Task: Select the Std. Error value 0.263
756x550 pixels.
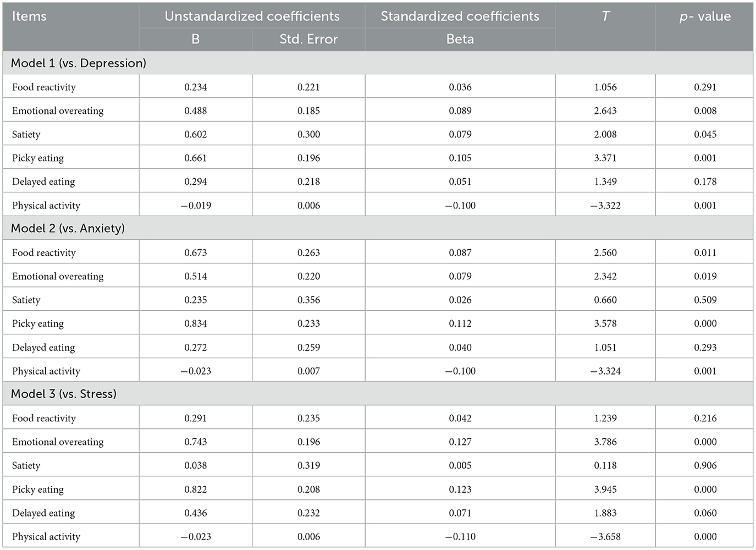Action: pyautogui.click(x=308, y=252)
